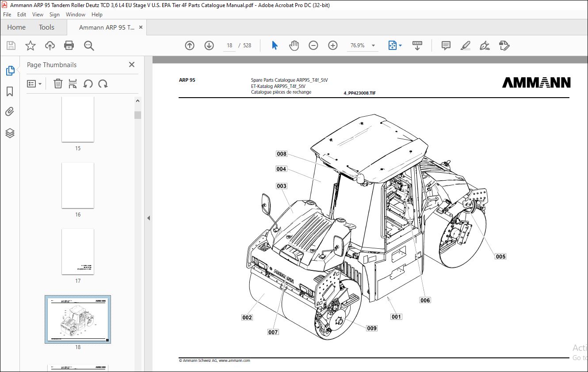Open the Attachments paperclip icon

point(10,112)
